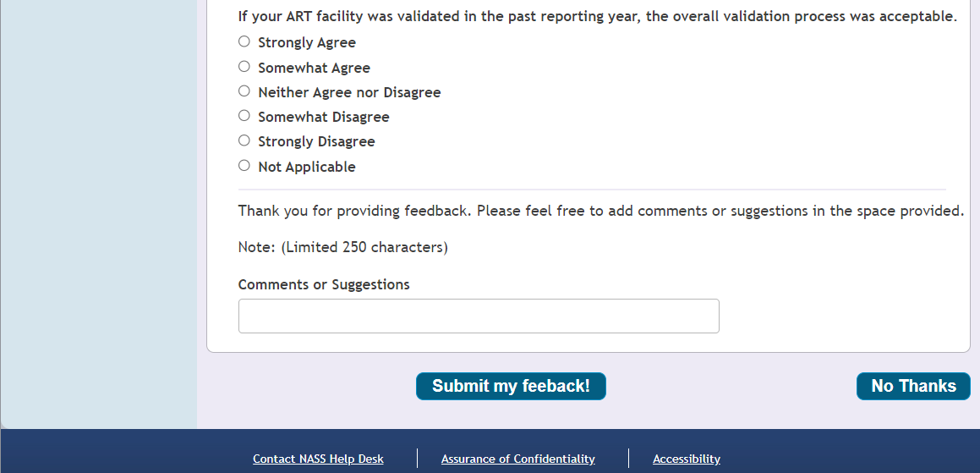Choose the Not Applicable radio circle

[244, 166]
